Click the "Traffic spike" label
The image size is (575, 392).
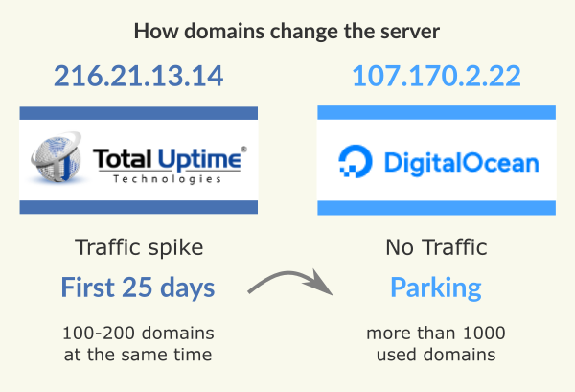[139, 247]
